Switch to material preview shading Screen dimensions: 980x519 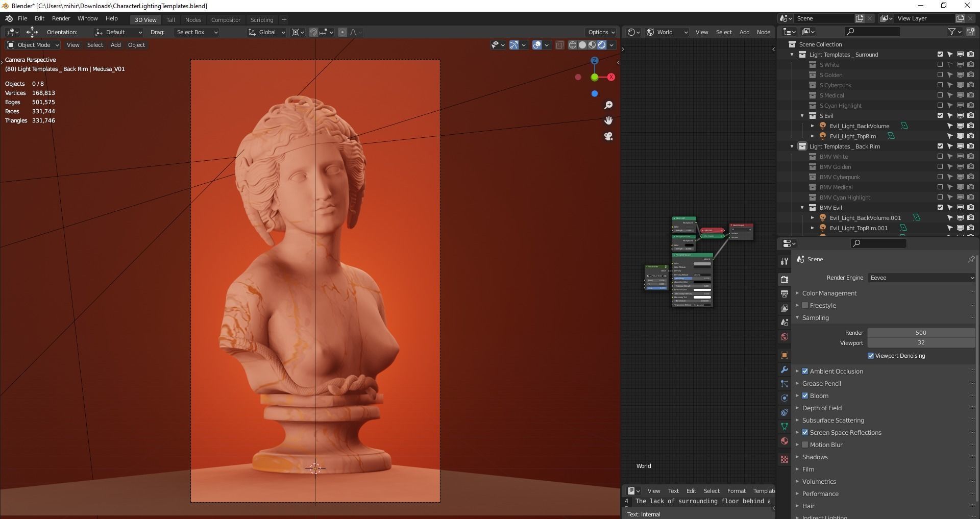tap(592, 45)
